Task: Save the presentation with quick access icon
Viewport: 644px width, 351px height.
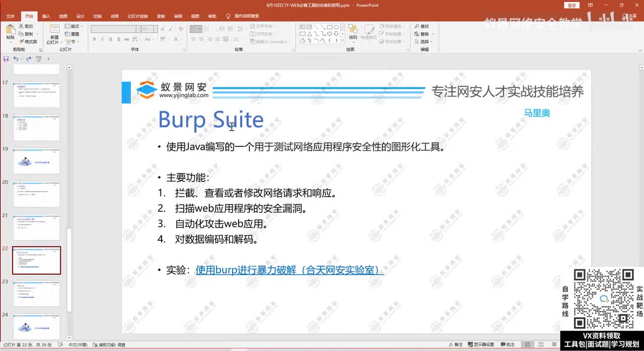Action: (x=6, y=59)
